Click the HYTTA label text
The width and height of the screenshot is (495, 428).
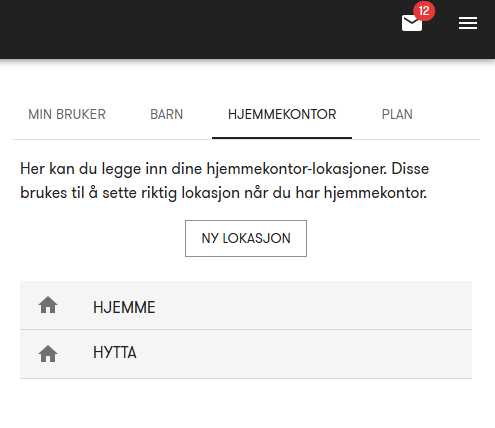115,353
